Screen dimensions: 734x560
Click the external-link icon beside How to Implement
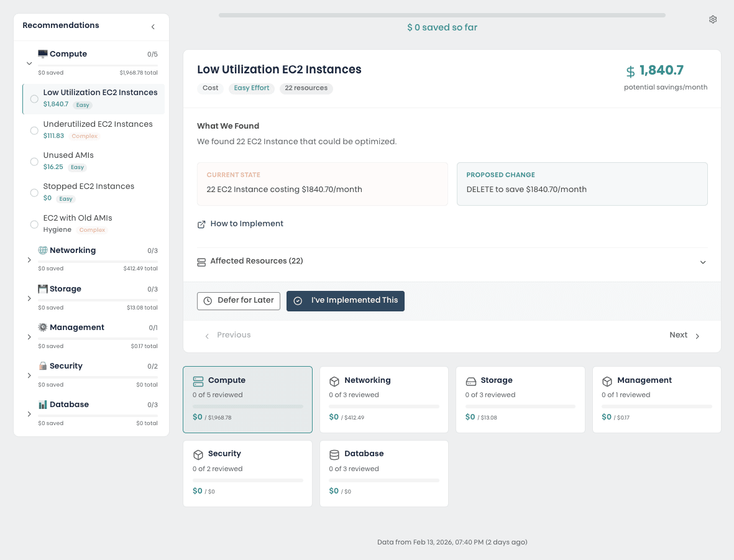[201, 224]
